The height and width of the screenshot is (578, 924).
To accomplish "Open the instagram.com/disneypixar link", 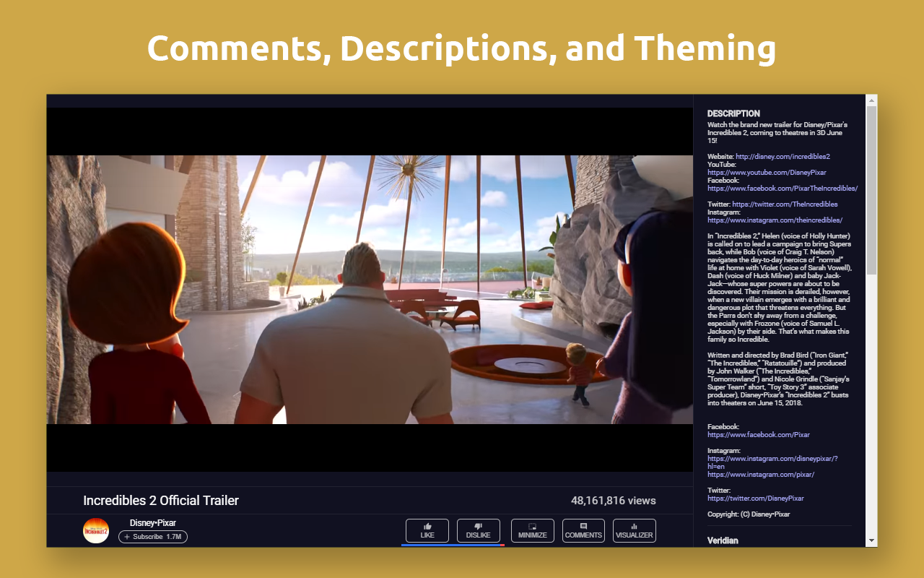I will tap(772, 462).
